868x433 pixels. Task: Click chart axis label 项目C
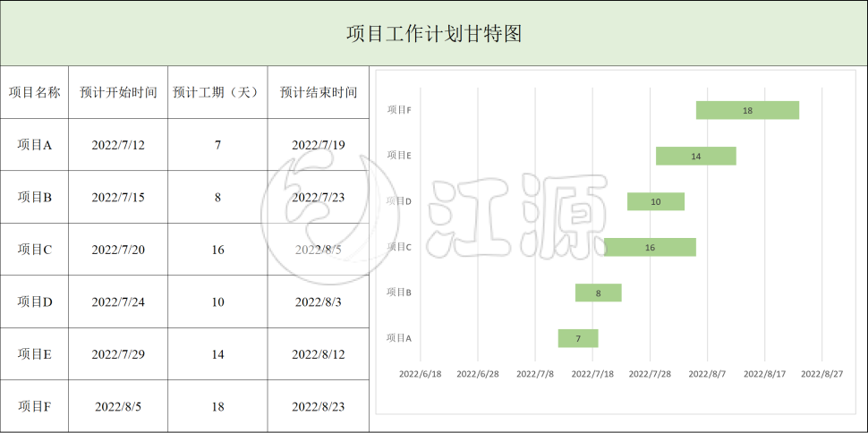tap(398, 246)
